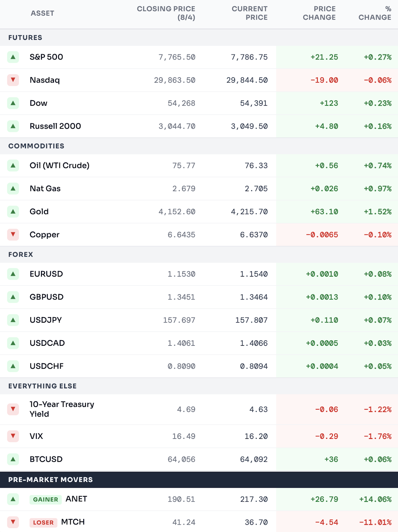The image size is (398, 532).
Task: Click the FOREX section header
Action: click(x=21, y=254)
